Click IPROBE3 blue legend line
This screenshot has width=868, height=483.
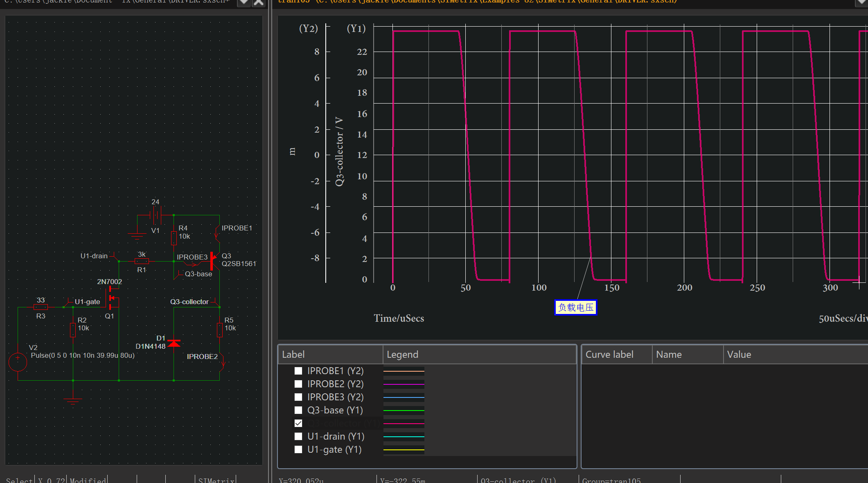[x=404, y=397]
